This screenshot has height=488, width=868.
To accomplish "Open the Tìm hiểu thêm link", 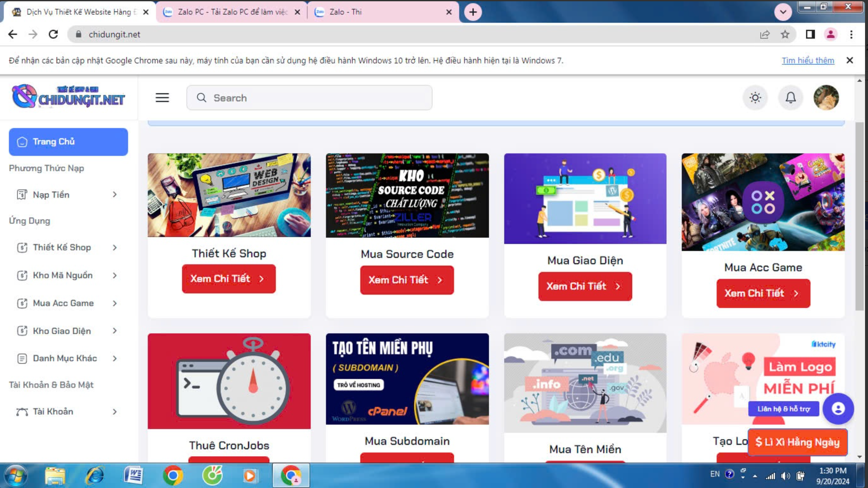I will tap(808, 60).
